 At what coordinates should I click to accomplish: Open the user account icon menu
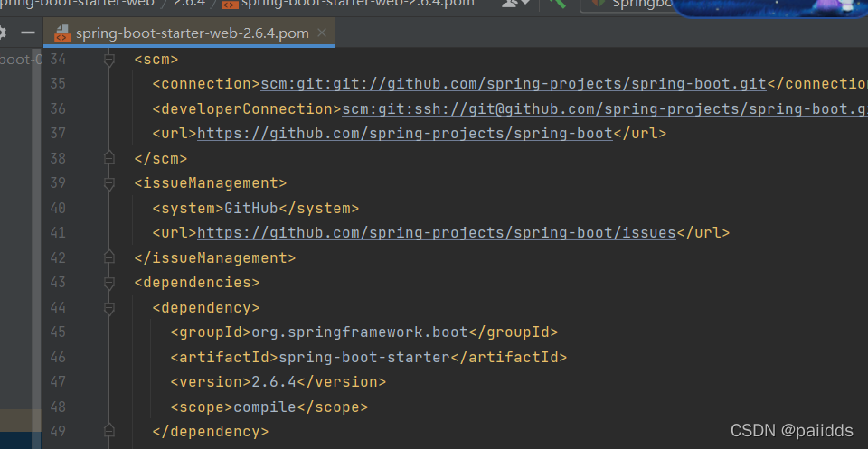[515, 4]
